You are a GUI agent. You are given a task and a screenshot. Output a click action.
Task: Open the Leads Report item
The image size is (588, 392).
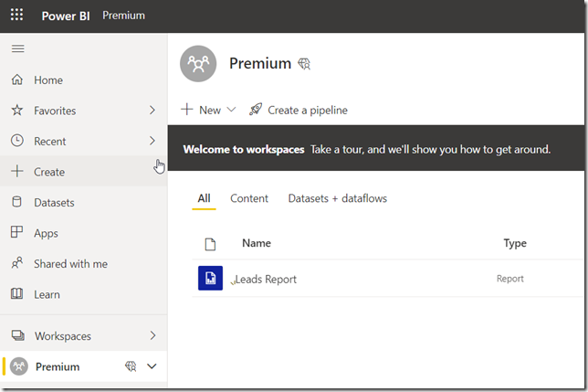click(266, 279)
